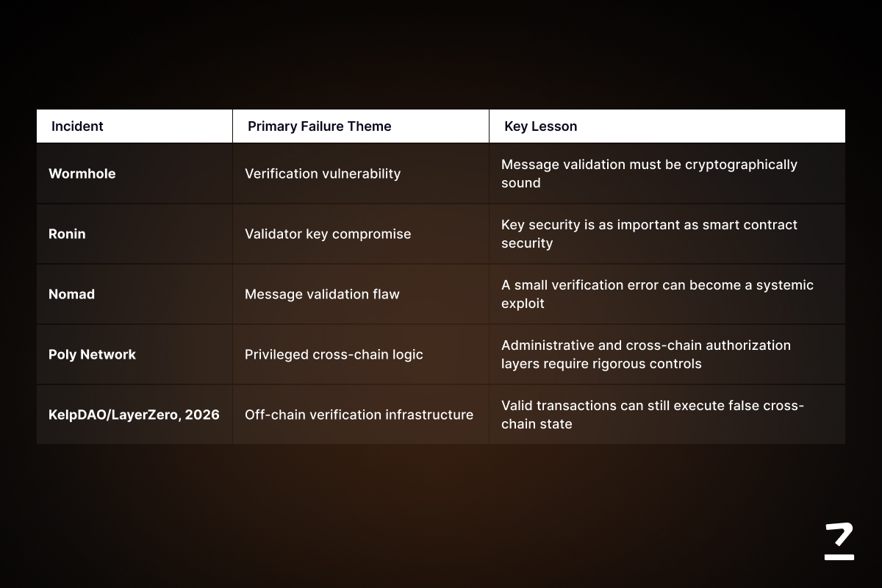Click the "KelpDAO/LayerZero, 2026" incident cell
Screen dimensions: 882x588
coord(135,415)
